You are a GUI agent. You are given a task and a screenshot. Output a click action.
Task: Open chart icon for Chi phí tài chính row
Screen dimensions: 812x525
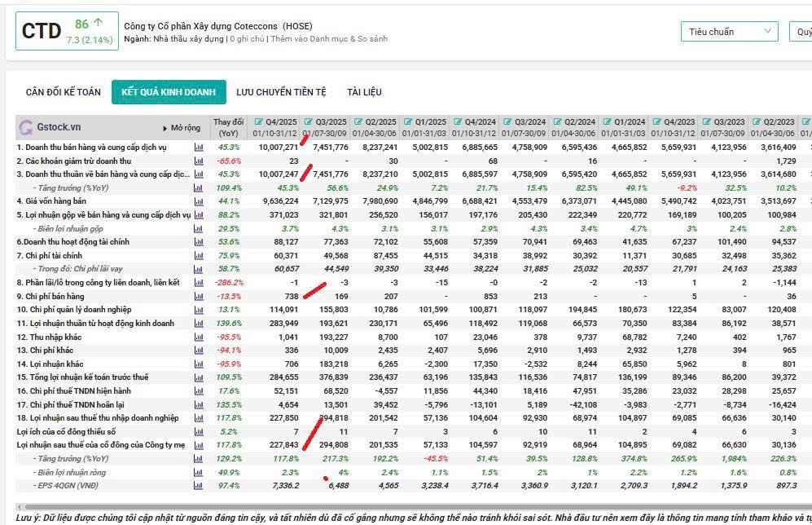(199, 255)
